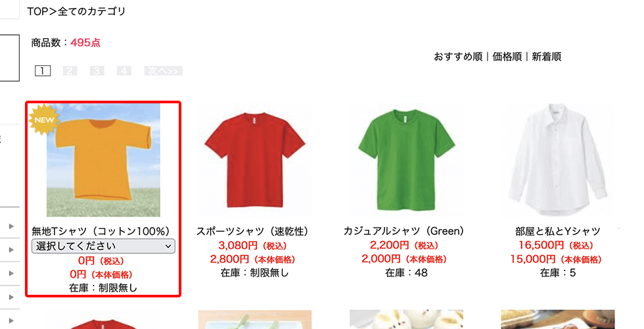The image size is (644, 329).
Task: Expand the fourth sidebar arrow item
Action: [12, 297]
